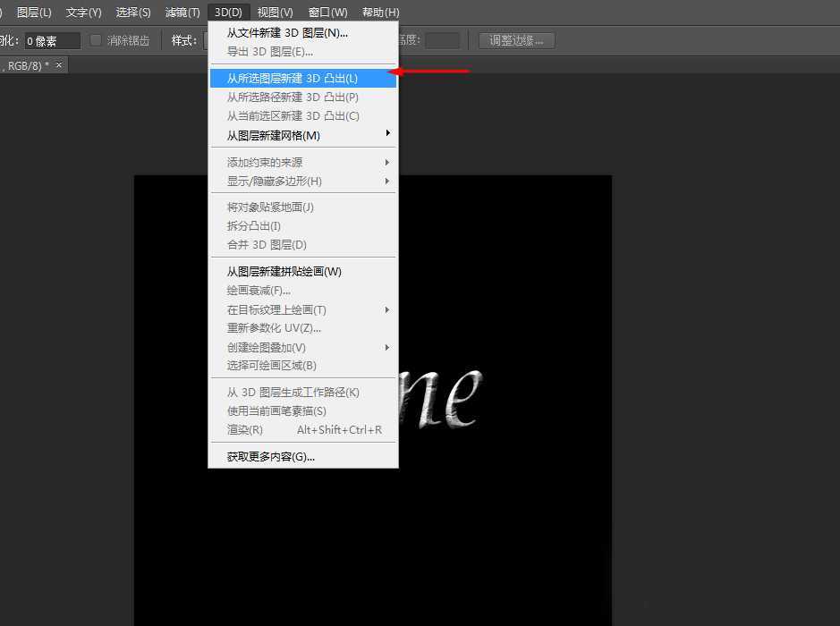Screen dimensions: 840x626
Task: Enable the 消除锯齿 checkbox
Action: [x=96, y=39]
